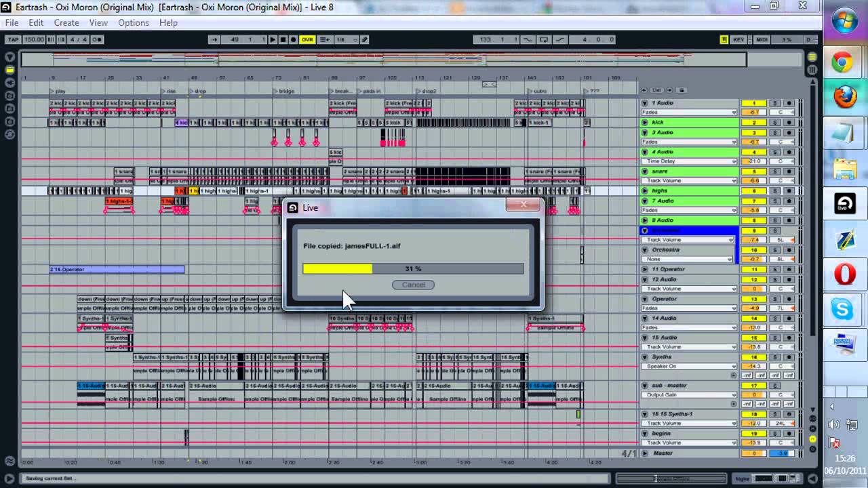The image size is (868, 488).
Task: Collapse the Orchestra track fold triangle
Action: coord(645,250)
